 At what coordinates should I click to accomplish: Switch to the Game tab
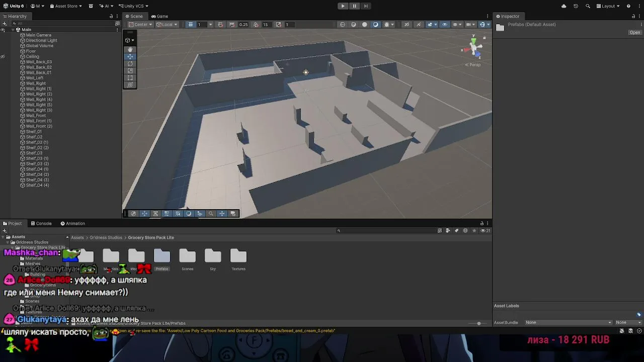159,16
